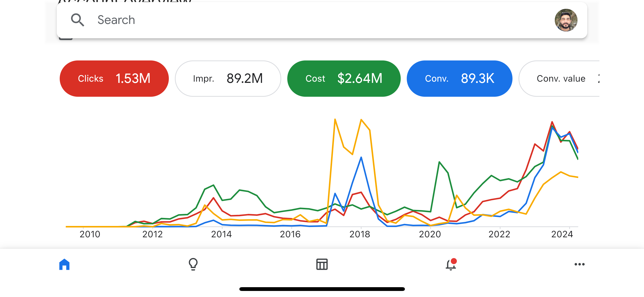Image resolution: width=644 pixels, height=297 pixels.
Task: Disable the blue Conv. metric pill
Action: pos(459,79)
